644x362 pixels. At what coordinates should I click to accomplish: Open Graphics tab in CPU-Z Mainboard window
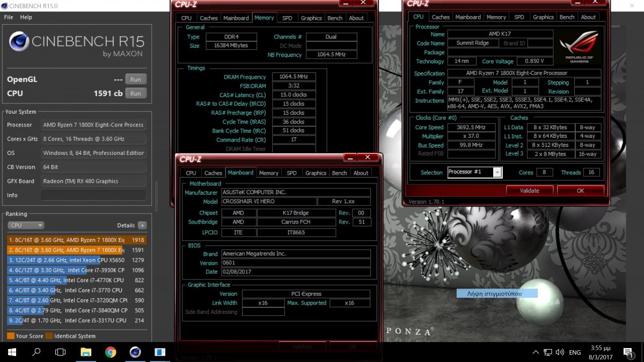316,173
